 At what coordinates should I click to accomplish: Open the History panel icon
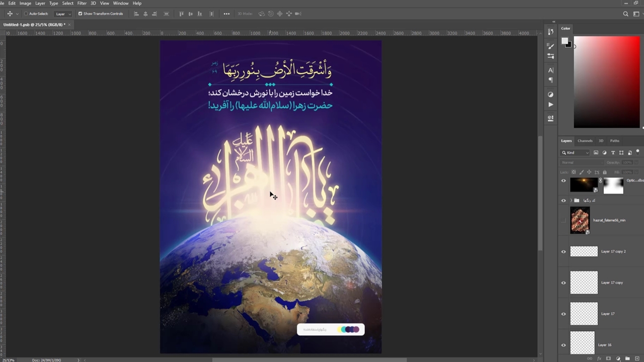pyautogui.click(x=550, y=32)
